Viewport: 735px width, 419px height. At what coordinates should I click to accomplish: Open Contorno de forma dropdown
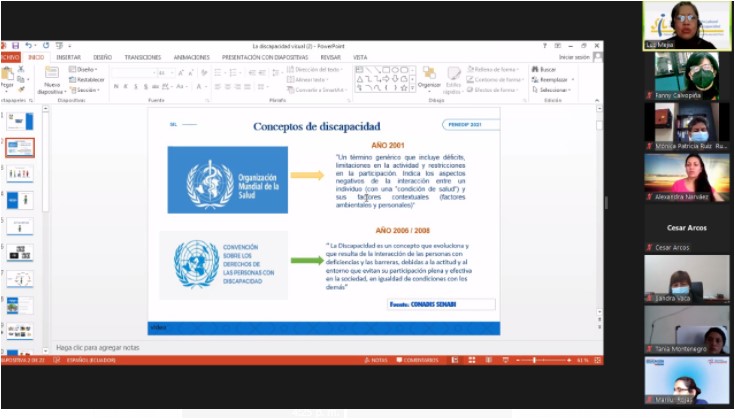[495, 80]
